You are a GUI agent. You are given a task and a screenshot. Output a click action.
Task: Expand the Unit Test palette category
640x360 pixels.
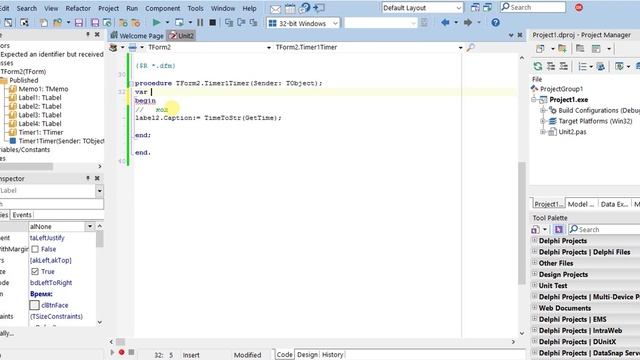click(534, 285)
